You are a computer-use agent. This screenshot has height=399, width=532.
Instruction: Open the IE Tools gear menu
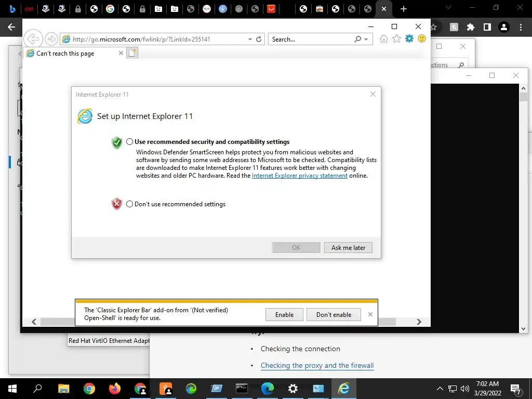coord(409,38)
